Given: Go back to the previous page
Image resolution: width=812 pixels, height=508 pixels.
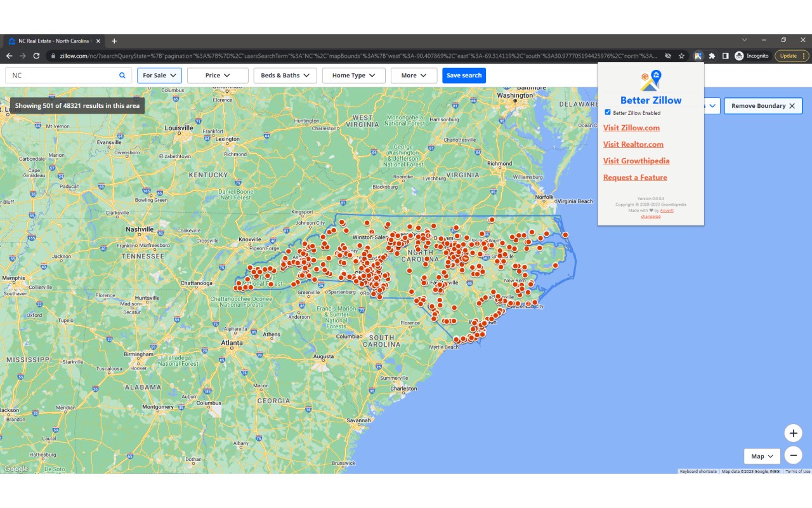Looking at the screenshot, I should point(9,56).
